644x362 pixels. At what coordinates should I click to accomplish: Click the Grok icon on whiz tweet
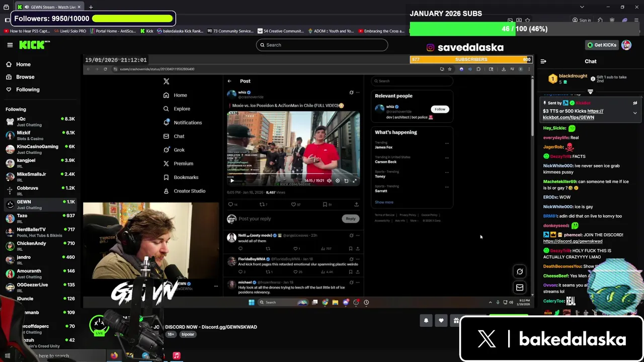point(351,93)
